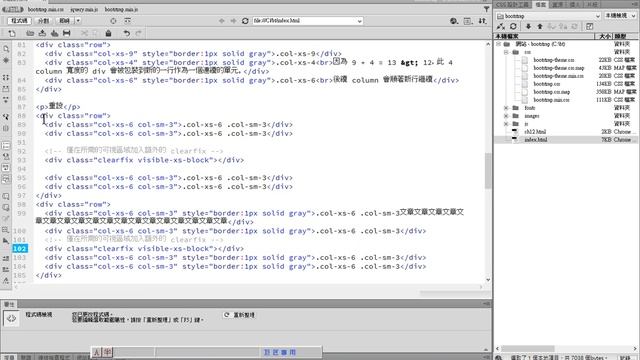Toggle line numbers in the coding toolbar
Viewport: 640px width, 360px height.
tap(6, 146)
